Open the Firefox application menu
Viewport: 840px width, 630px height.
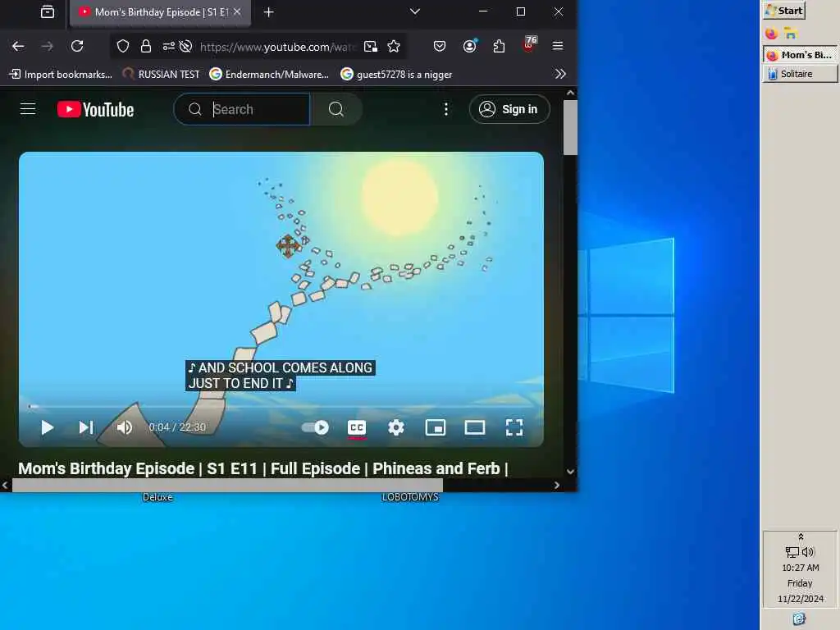558,46
